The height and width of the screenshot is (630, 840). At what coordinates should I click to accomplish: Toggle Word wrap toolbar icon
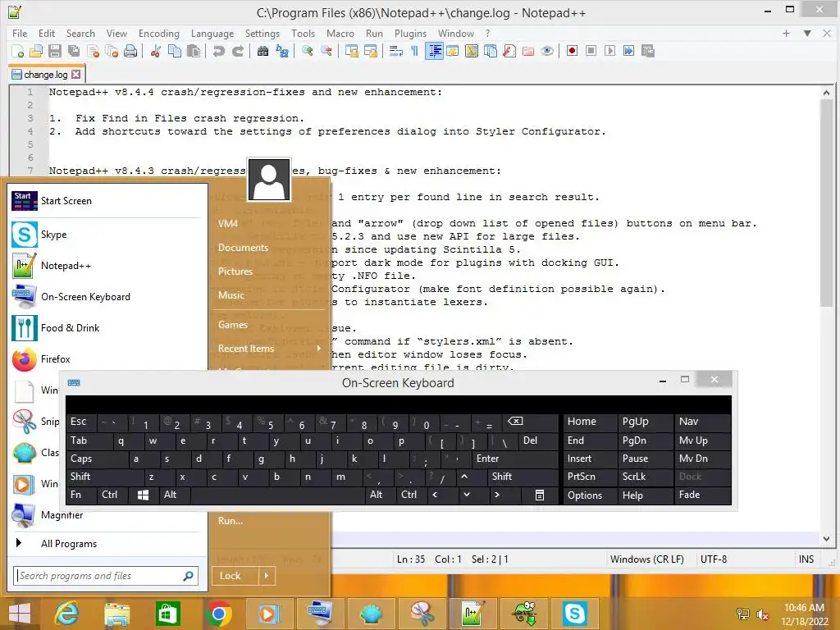(396, 52)
